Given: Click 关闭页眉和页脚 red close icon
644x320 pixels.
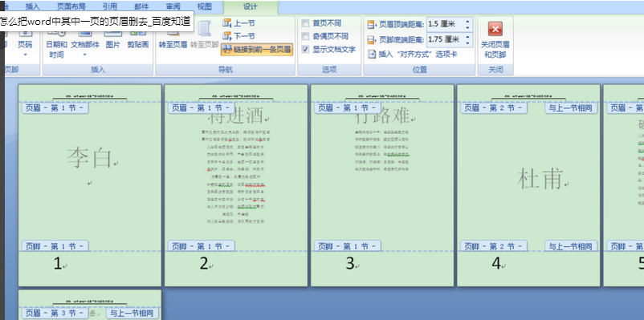Looking at the screenshot, I should coord(495,29).
